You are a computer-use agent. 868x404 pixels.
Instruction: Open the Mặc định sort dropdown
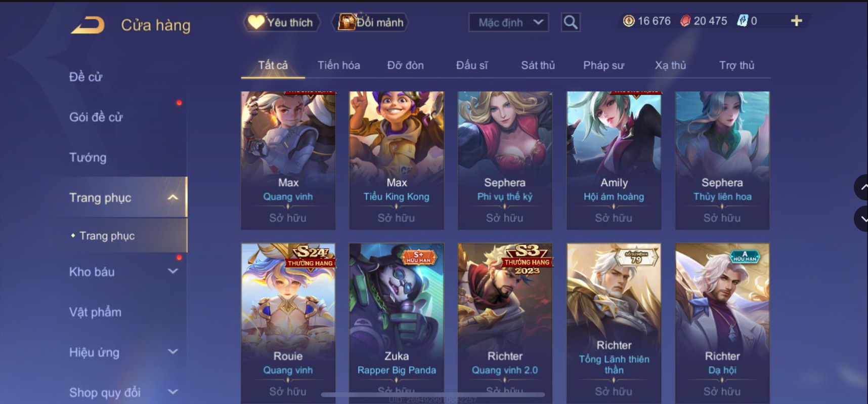click(x=509, y=22)
